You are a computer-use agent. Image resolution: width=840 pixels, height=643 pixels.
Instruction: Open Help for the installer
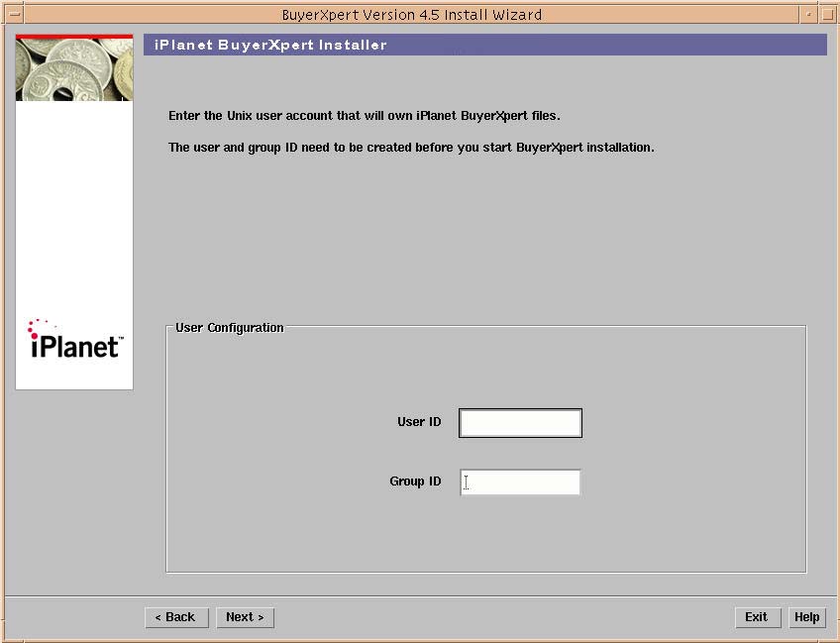(x=806, y=617)
